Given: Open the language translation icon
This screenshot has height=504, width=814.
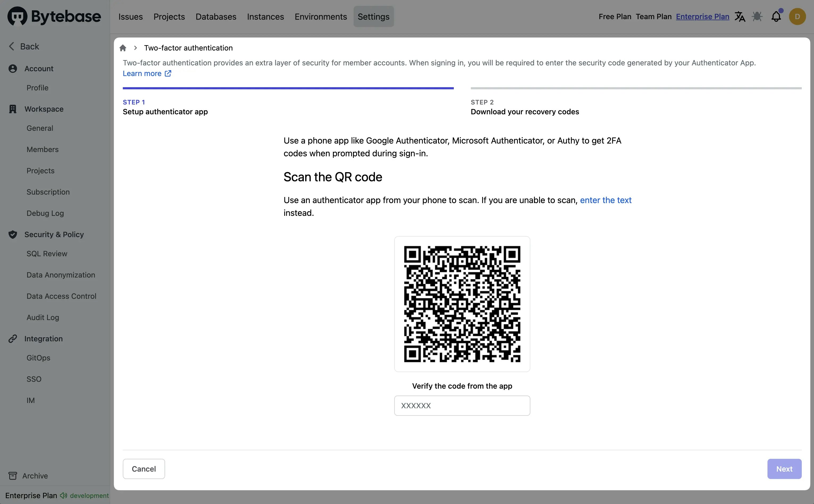Looking at the screenshot, I should [x=740, y=16].
